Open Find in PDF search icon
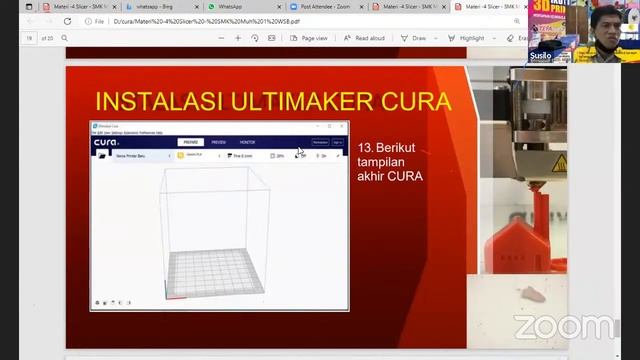The height and width of the screenshot is (360, 640). [64, 38]
